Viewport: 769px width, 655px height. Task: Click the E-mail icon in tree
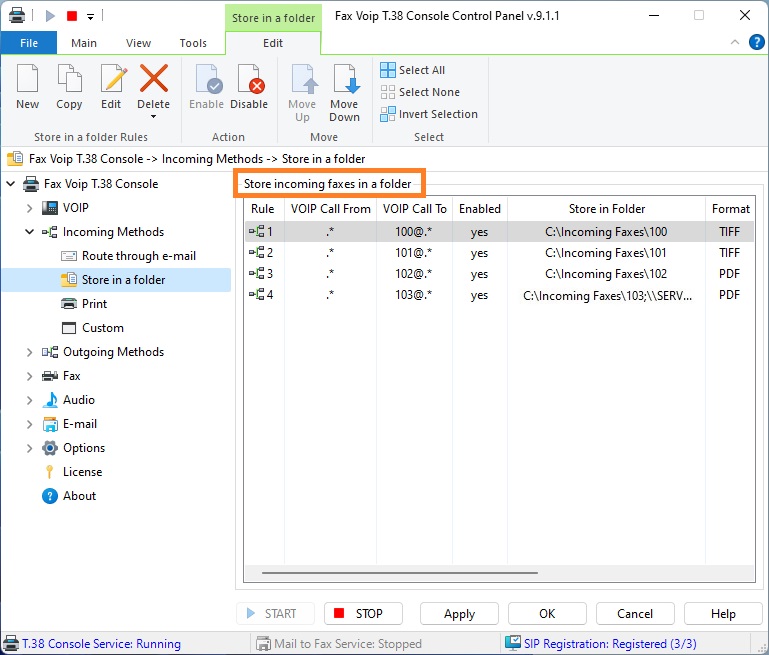click(x=50, y=424)
